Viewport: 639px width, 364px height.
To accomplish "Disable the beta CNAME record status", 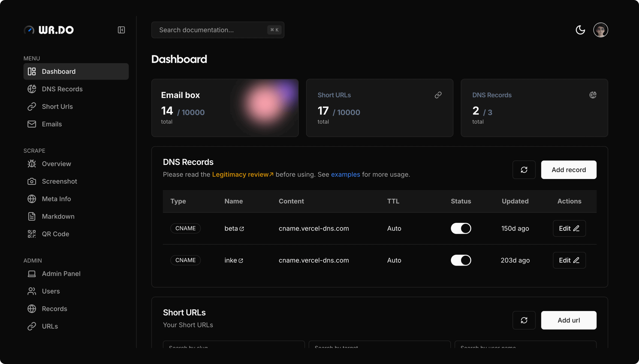I will click(461, 228).
